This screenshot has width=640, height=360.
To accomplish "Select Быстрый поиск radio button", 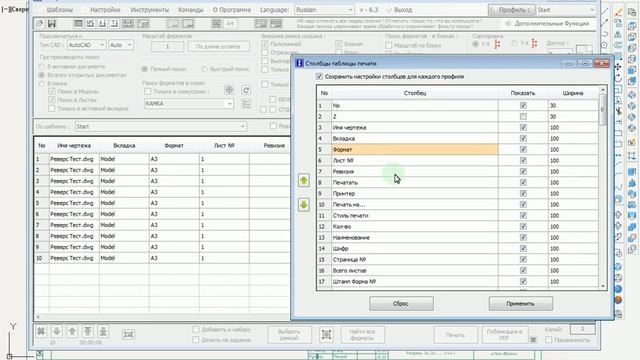I will [204, 69].
